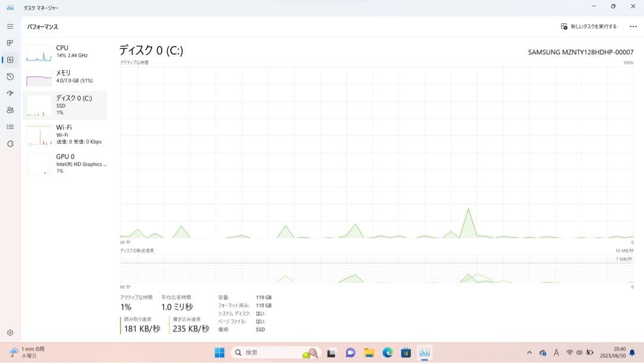Open the three-dot more options menu
644x363 pixels.
[633, 26]
